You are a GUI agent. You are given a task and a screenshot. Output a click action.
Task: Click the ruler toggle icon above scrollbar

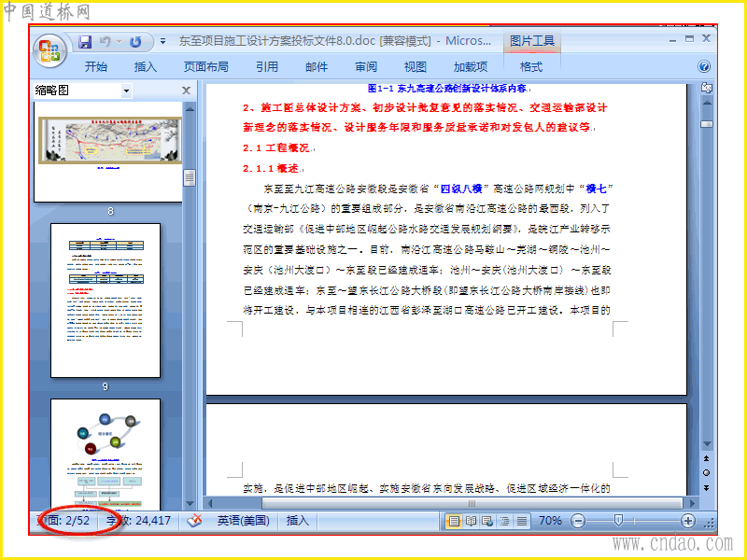tap(707, 88)
